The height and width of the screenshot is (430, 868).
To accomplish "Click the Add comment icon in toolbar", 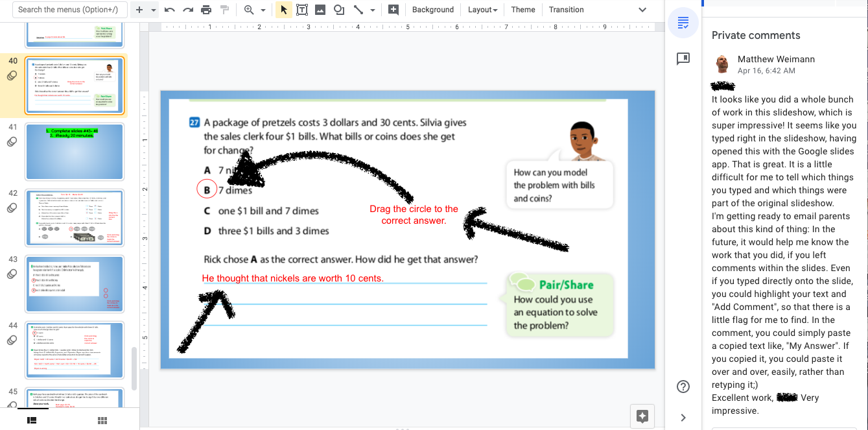I will 393,10.
